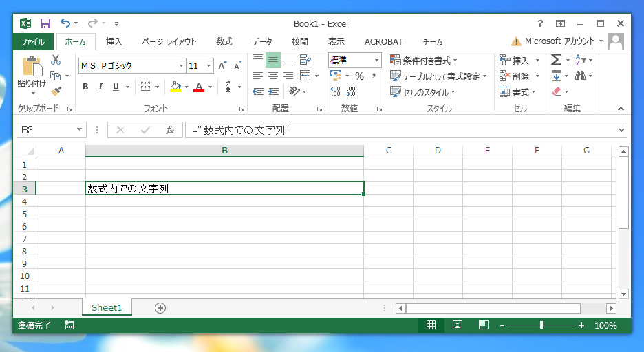The image size is (644, 352).
Task: Toggle bold formatting
Action: pos(85,87)
